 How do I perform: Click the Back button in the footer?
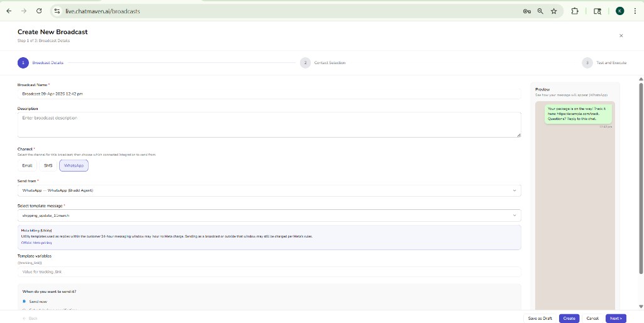click(x=30, y=319)
